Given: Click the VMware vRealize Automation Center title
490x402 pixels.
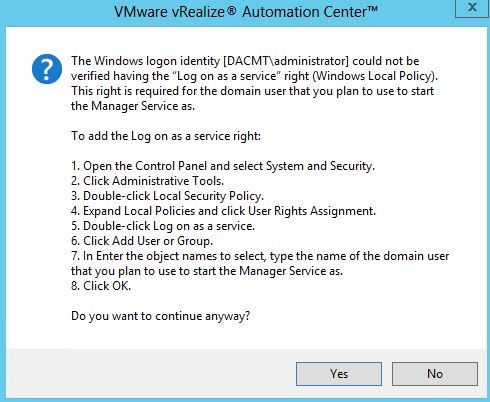Looking at the screenshot, I should point(246,12).
